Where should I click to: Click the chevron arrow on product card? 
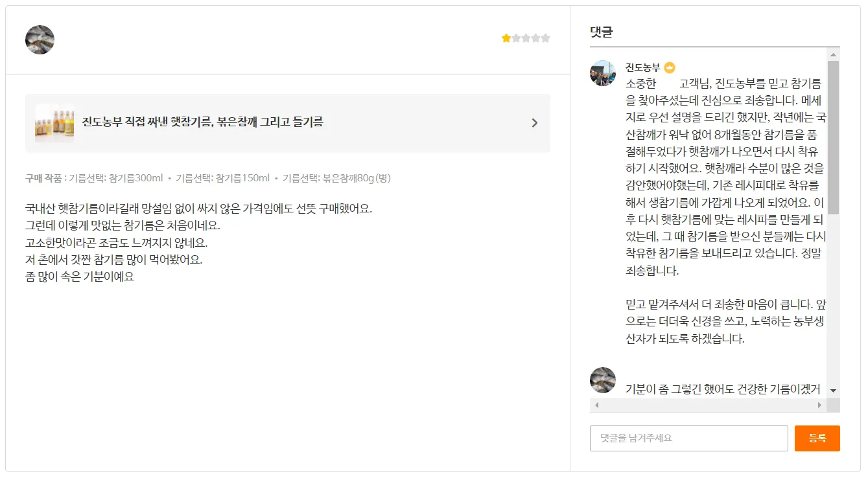[x=534, y=123]
